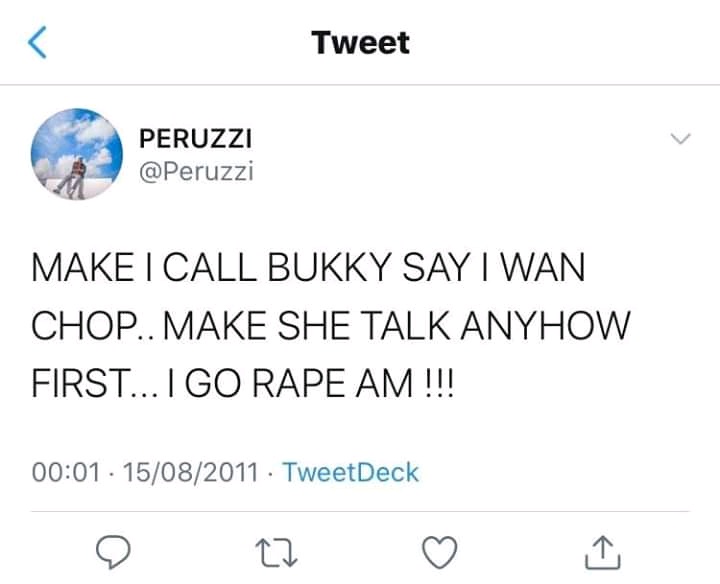Expand the tweet options chevron
This screenshot has height=584, width=720.
679,138
